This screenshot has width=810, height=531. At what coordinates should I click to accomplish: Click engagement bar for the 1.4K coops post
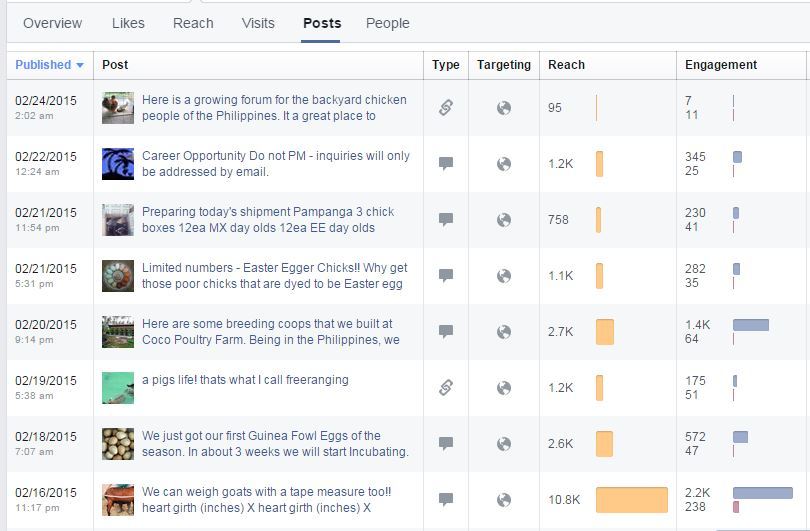coord(751,325)
